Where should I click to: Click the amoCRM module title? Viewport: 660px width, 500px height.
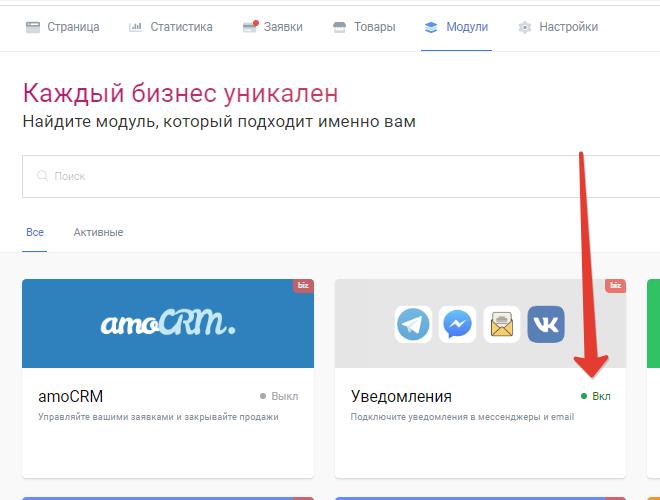pyautogui.click(x=71, y=396)
